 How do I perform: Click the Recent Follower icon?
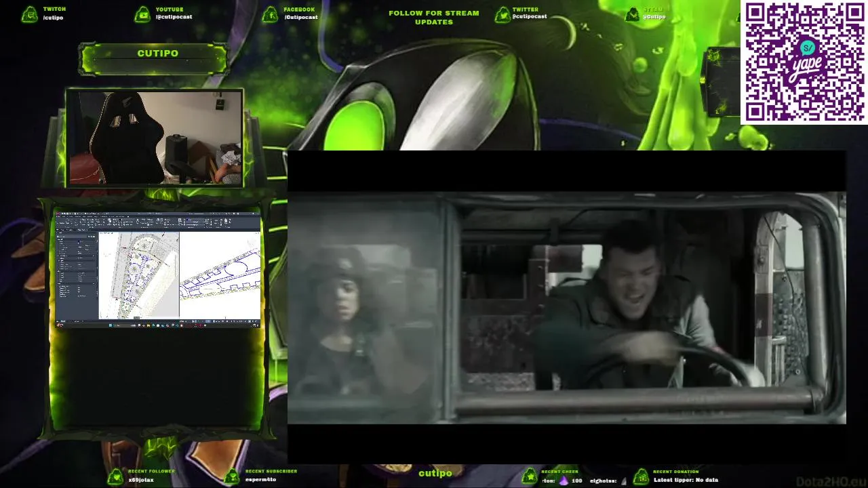tap(115, 476)
